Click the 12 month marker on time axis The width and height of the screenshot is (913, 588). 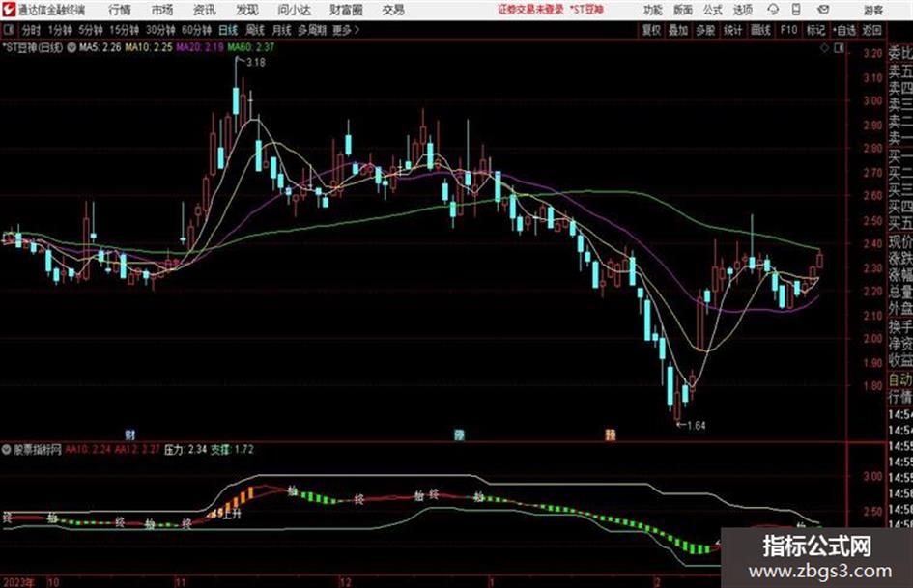[x=346, y=582]
